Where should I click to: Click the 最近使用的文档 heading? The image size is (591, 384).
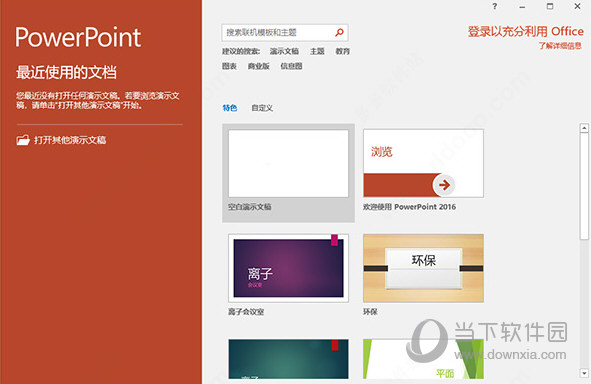tap(66, 72)
